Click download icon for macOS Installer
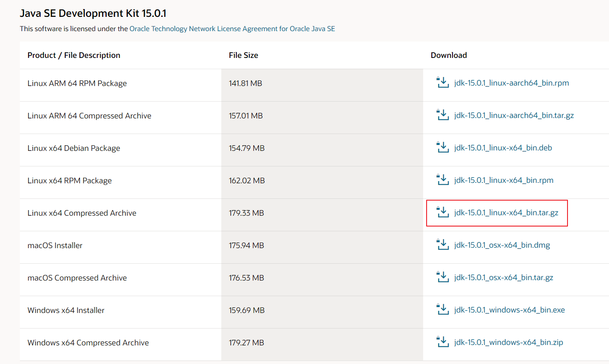The height and width of the screenshot is (364, 609). click(443, 245)
